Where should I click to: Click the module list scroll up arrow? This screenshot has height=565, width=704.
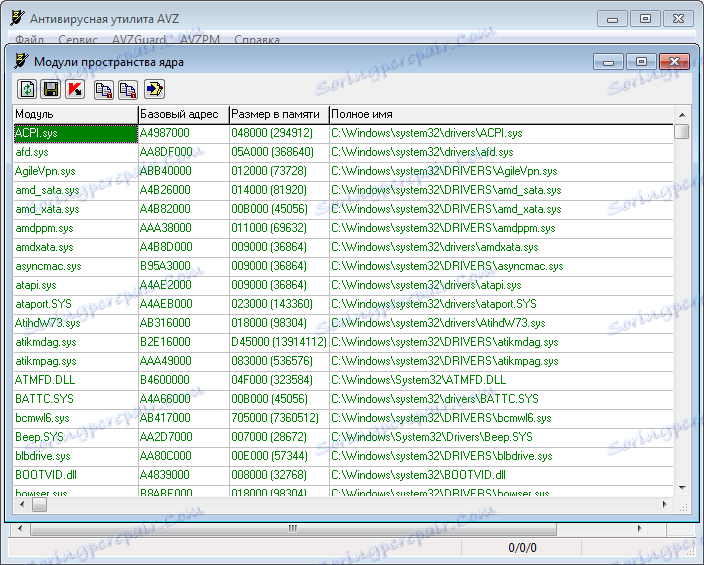682,115
